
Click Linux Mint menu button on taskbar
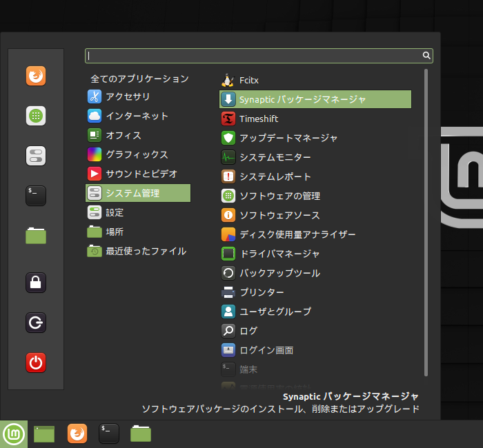coord(14,434)
